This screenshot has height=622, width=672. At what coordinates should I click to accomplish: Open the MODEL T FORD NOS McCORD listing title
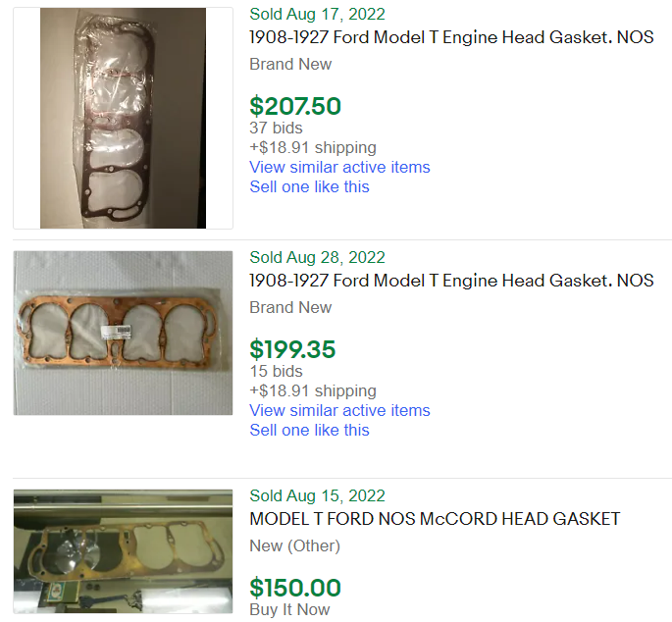point(435,518)
